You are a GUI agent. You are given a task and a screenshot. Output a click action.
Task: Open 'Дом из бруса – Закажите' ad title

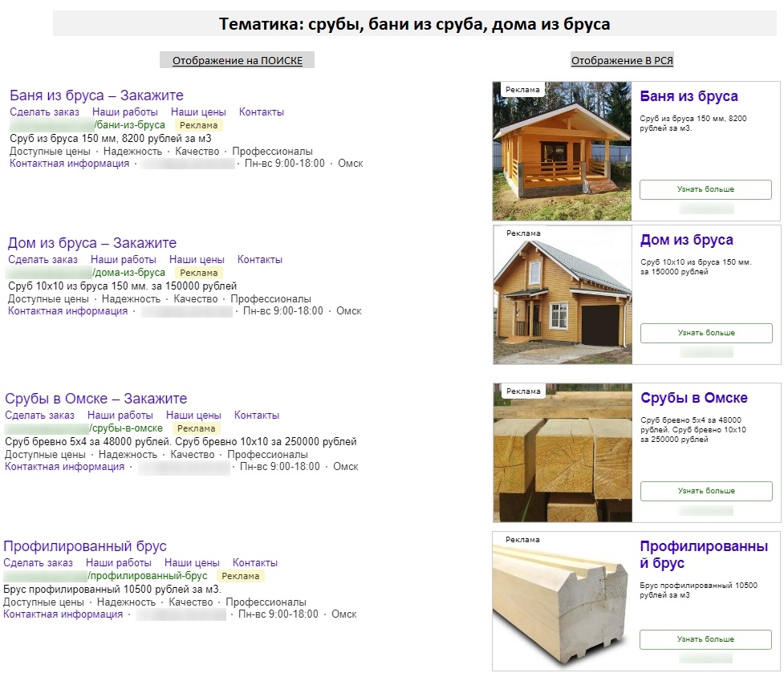tap(92, 243)
